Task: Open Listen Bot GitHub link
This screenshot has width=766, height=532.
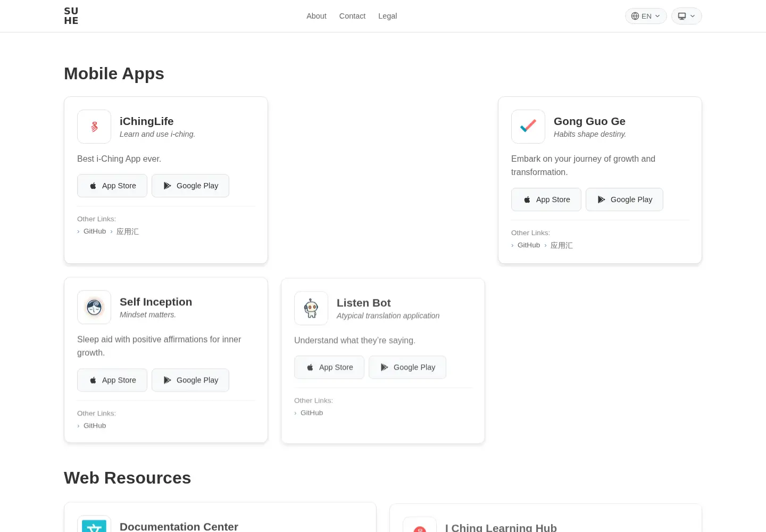Action: 312,413
